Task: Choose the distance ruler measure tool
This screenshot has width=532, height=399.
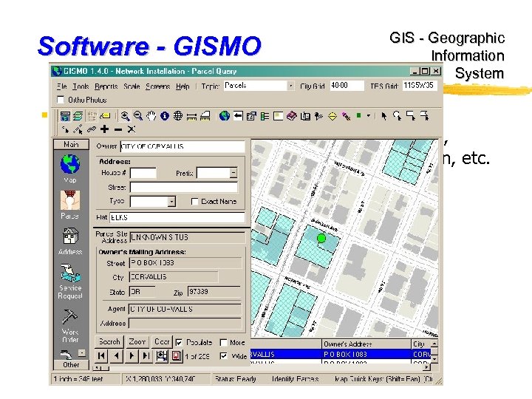Action: point(191,117)
